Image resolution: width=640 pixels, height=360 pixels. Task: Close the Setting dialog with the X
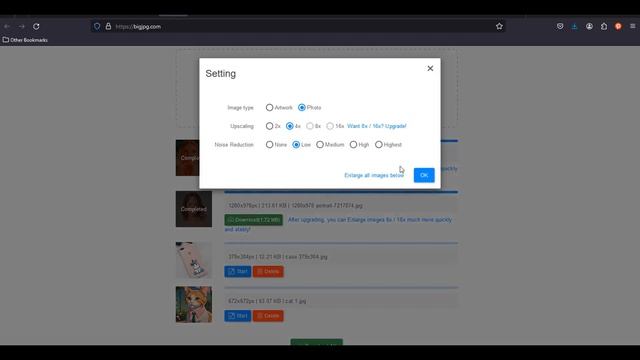click(x=430, y=68)
